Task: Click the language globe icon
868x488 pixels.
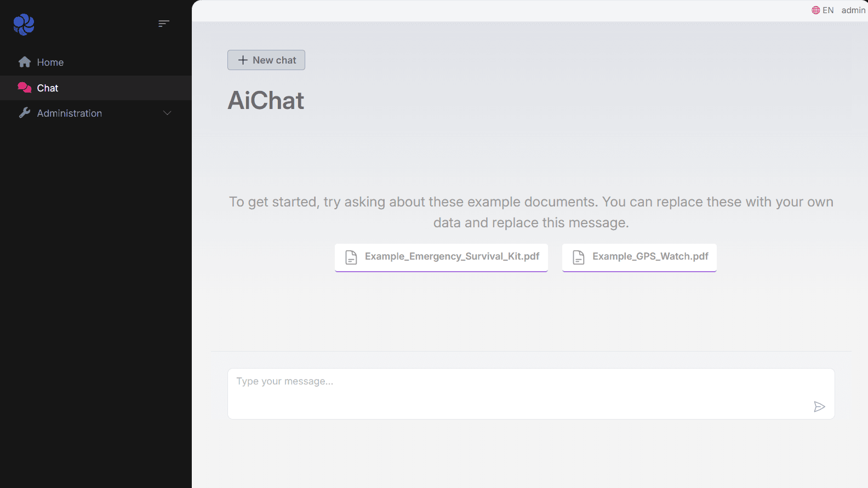Action: coord(816,10)
